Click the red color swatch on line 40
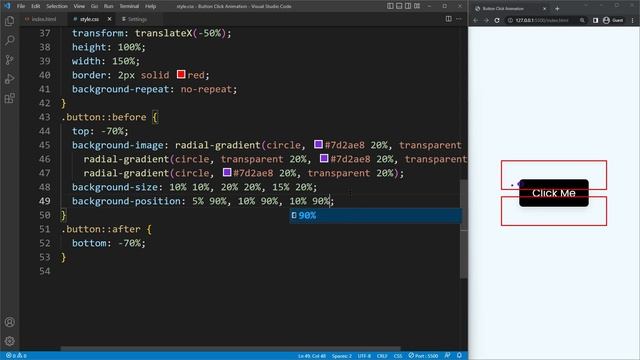Screen dimensions: 640x360 (181, 74)
